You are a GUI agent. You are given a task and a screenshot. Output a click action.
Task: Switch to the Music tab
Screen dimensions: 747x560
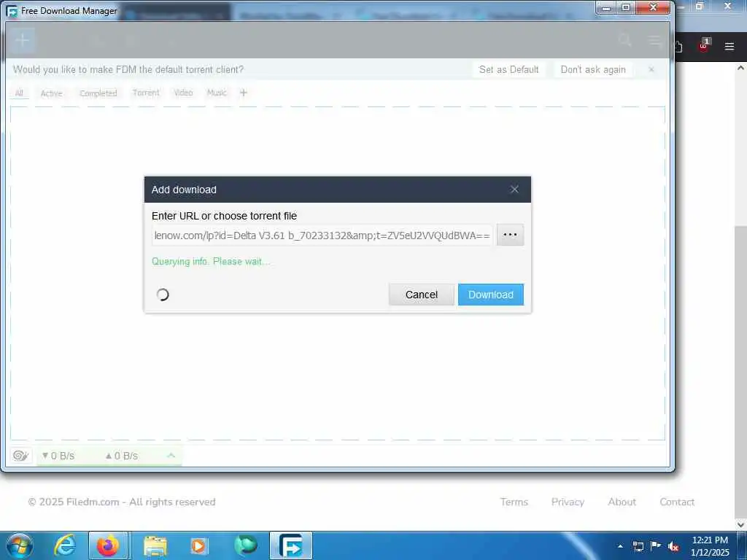point(217,93)
